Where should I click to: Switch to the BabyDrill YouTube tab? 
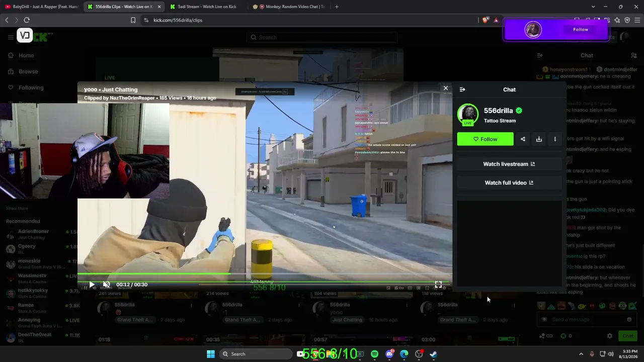[x=41, y=7]
